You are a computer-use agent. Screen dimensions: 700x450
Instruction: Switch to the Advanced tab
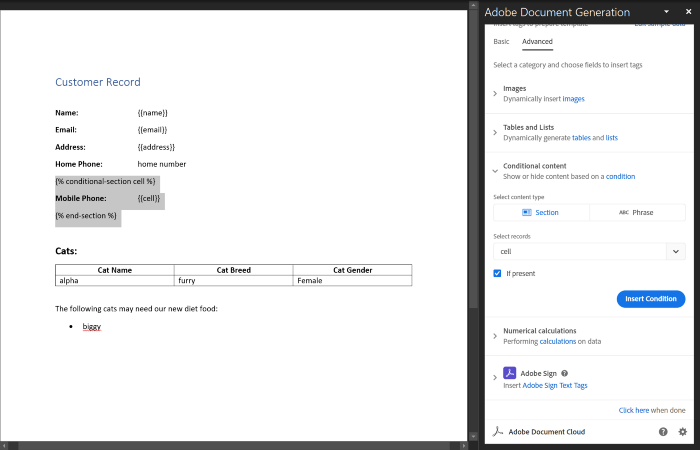[537, 42]
